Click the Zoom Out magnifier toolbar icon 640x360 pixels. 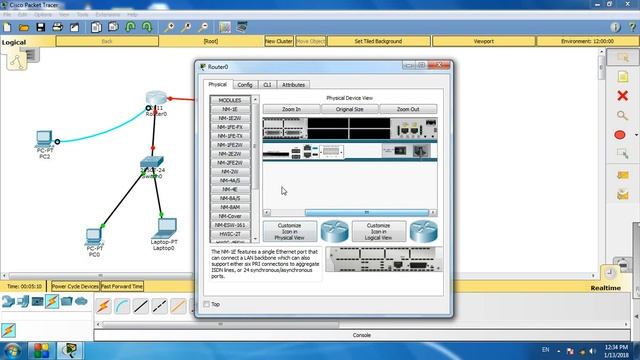[x=203, y=27]
